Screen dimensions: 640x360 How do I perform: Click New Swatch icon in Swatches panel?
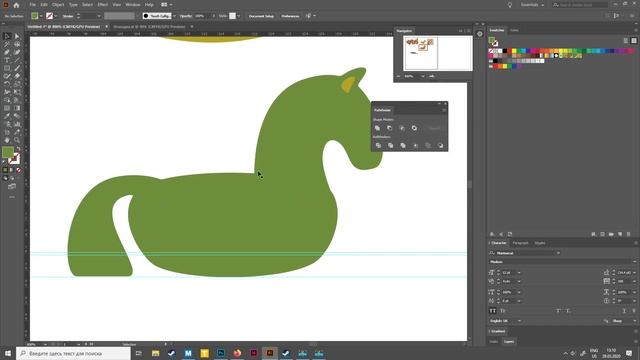point(620,234)
